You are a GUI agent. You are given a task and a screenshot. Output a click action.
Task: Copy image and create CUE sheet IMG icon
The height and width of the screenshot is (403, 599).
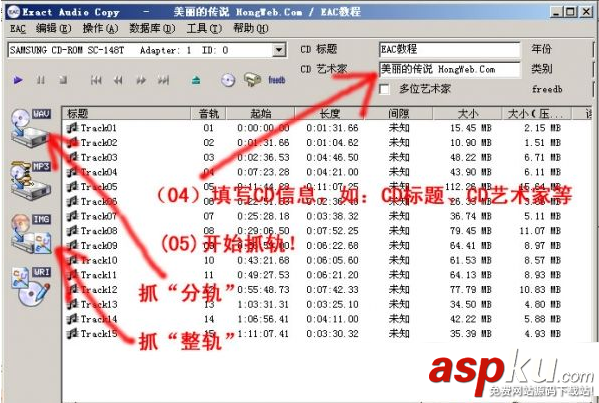31,234
